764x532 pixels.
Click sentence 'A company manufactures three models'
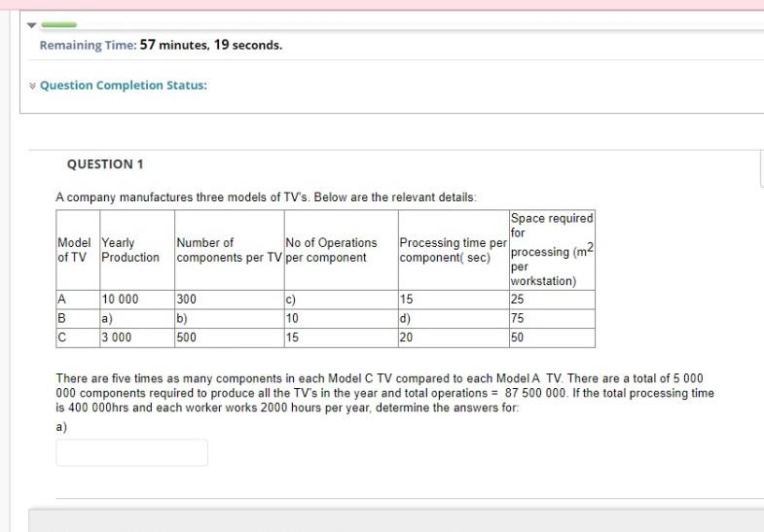[x=266, y=197]
